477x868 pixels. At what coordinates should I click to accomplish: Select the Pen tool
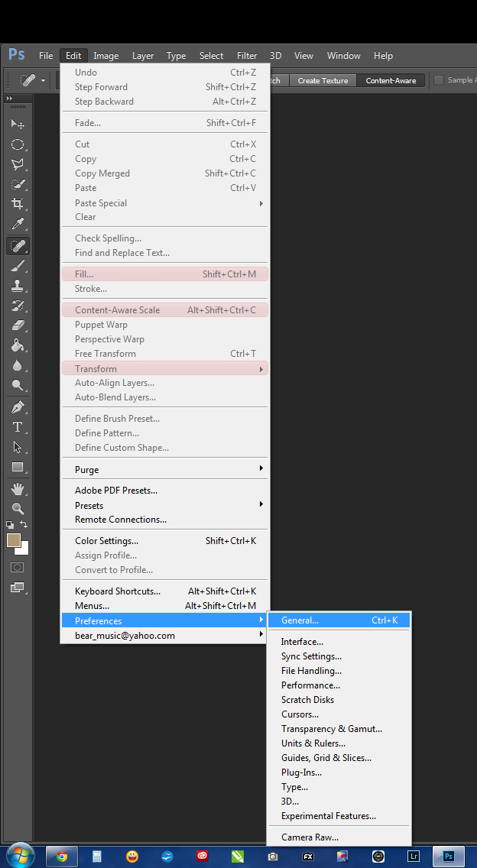tap(18, 408)
